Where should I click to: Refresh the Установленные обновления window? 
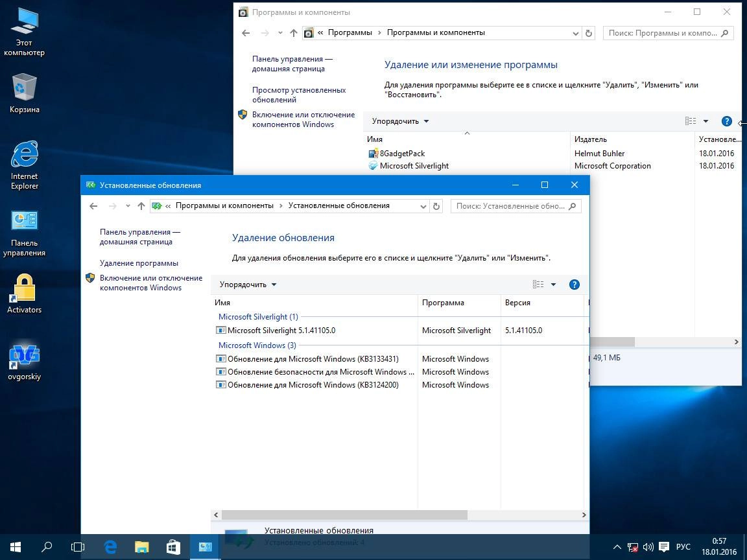[x=436, y=205]
